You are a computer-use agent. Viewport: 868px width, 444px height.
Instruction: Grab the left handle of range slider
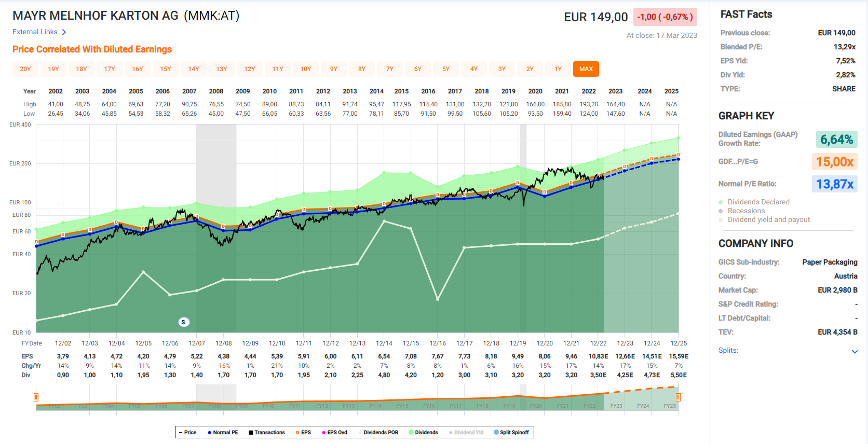[36, 397]
